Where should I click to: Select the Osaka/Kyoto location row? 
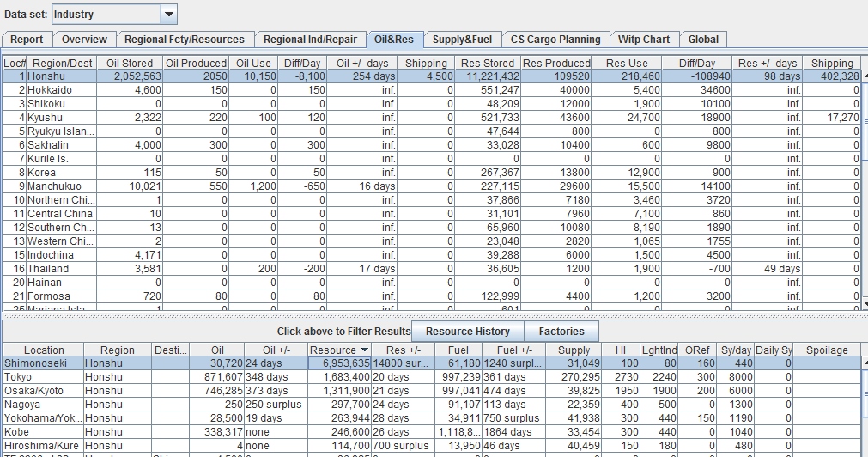tap(432, 391)
